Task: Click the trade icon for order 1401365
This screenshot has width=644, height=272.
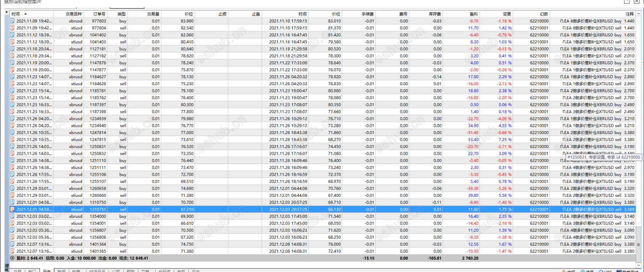Action: click(x=12, y=251)
